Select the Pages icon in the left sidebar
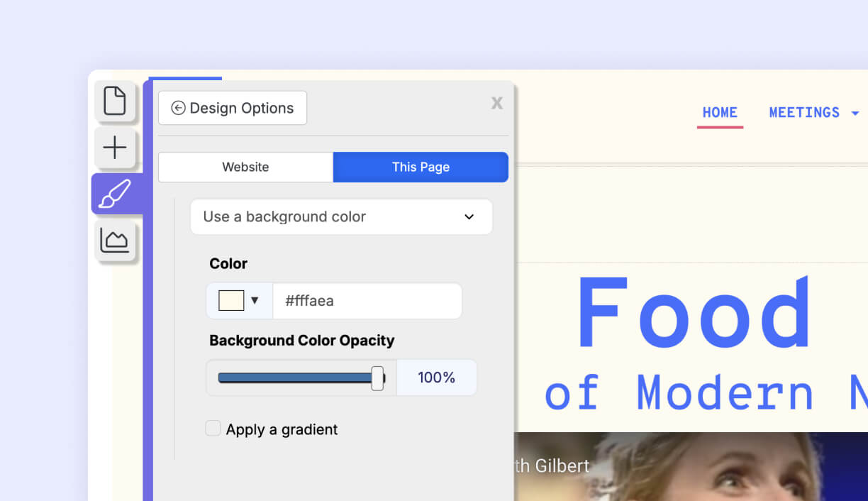The width and height of the screenshot is (868, 501). pos(116,102)
